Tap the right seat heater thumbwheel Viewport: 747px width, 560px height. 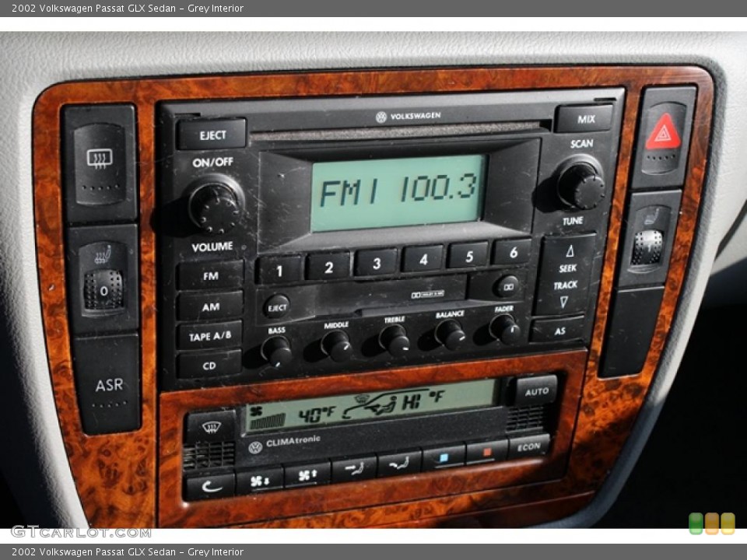647,247
